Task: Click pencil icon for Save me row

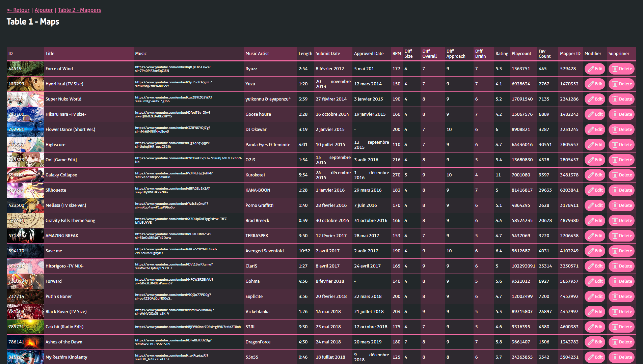Action: click(591, 251)
